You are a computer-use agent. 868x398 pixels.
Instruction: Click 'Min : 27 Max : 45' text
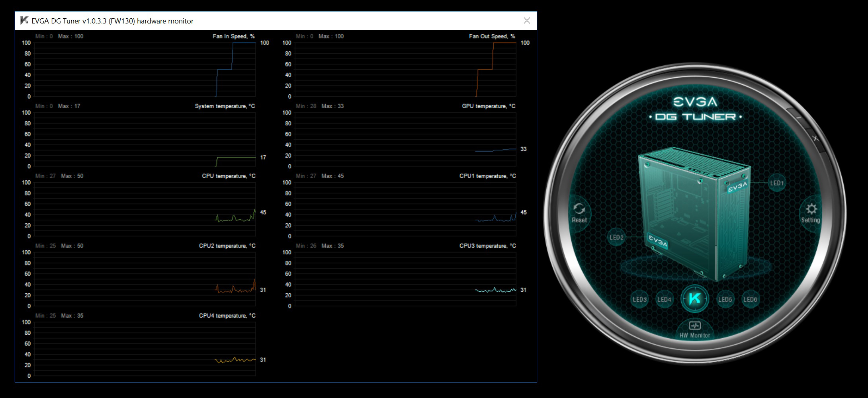click(320, 176)
